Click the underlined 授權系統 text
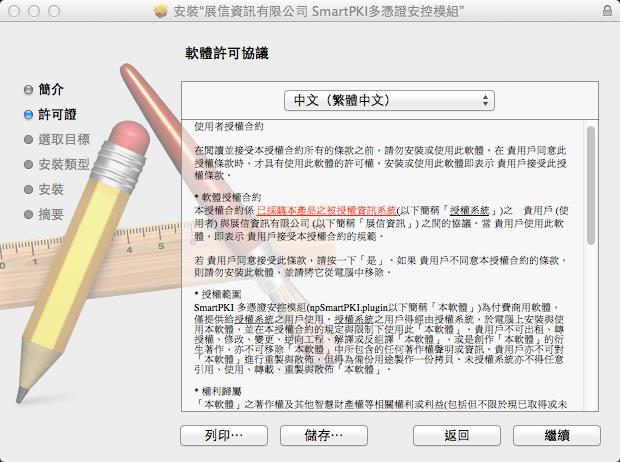 pyautogui.click(x=469, y=210)
